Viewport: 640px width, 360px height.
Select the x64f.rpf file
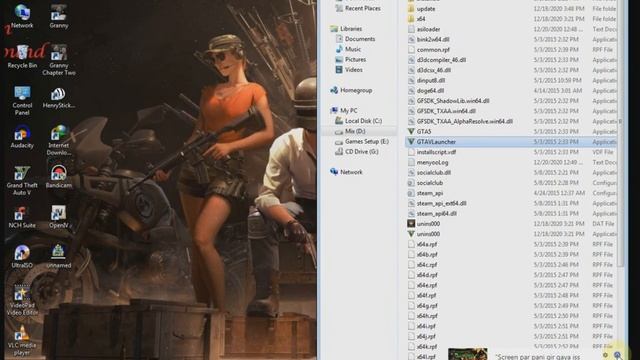(422, 296)
